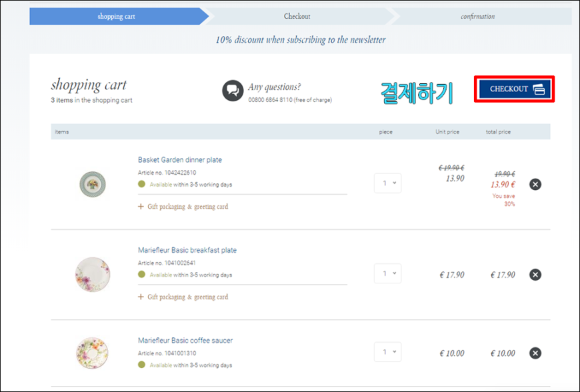Click the Mariefleur breakfast plate thumbnail
Viewport: 580px width, 392px height.
[x=93, y=275]
